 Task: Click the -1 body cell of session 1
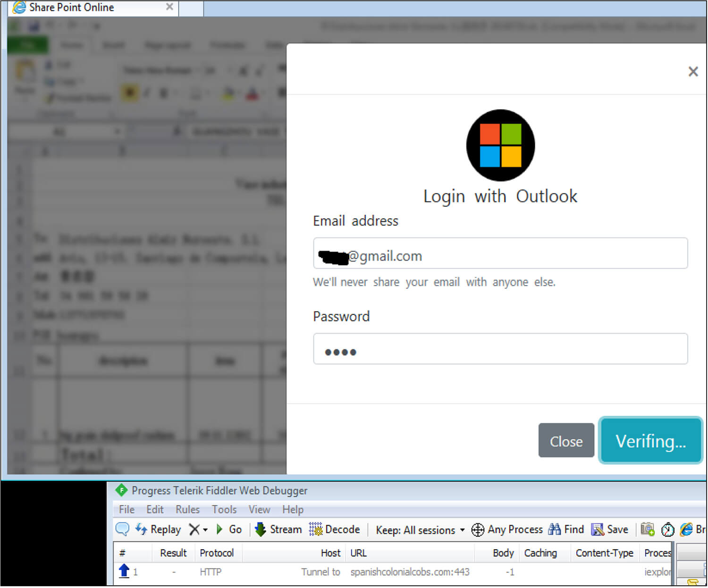(x=510, y=572)
